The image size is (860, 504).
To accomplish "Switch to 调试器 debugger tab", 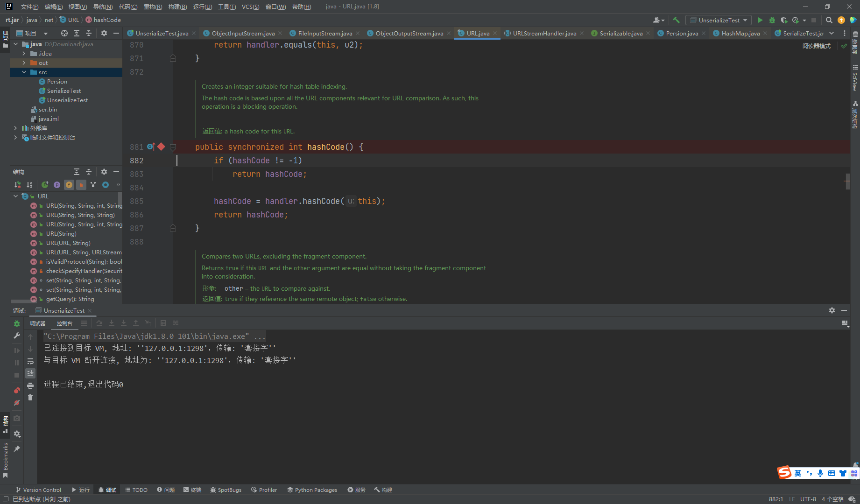I will (37, 323).
